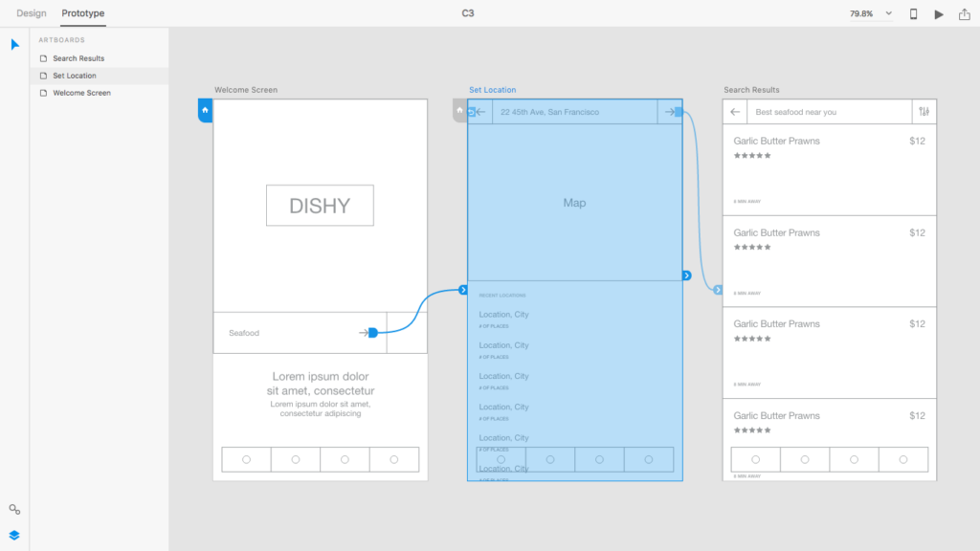Select the first radio circle in Welcome Screen tab bar
Viewport: 980px width, 551px height.
pos(246,459)
